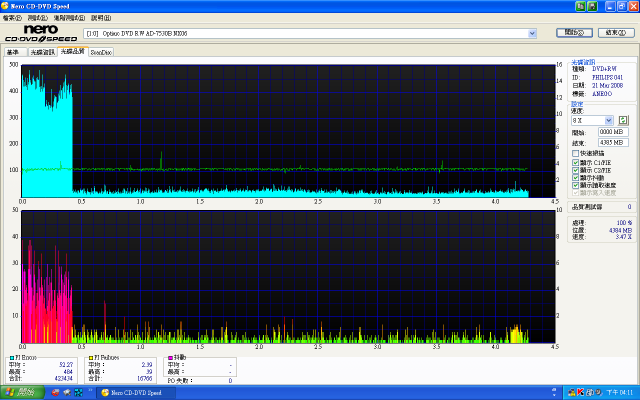This screenshot has height=400, width=640.
Task: Select the disc quality tab
Action: [x=73, y=51]
